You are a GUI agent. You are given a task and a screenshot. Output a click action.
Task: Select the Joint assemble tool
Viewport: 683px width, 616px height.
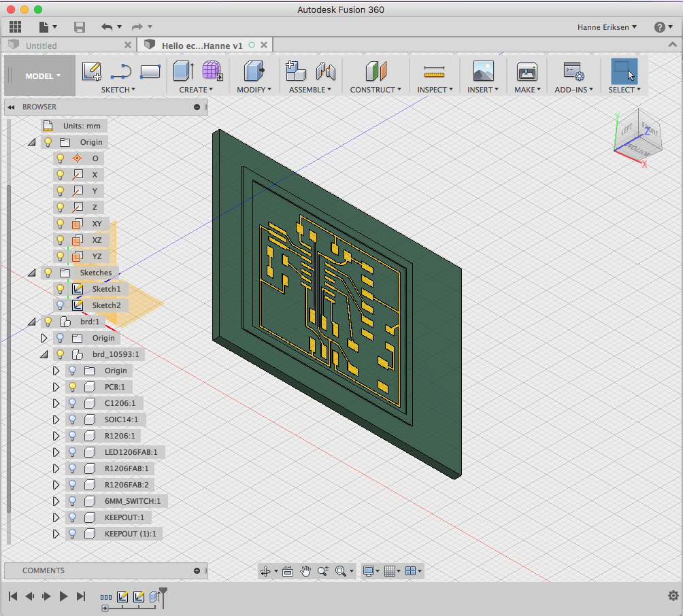tap(325, 71)
